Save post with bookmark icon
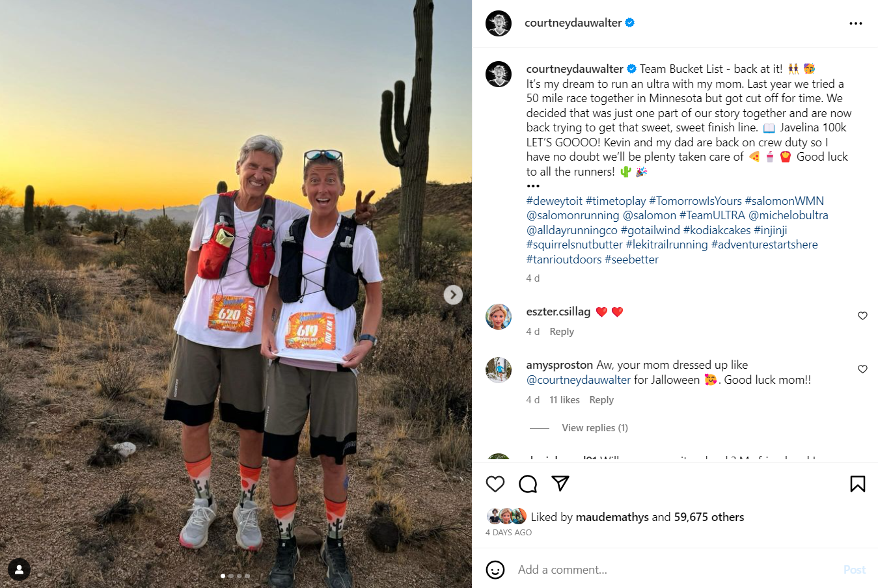 [x=857, y=484]
